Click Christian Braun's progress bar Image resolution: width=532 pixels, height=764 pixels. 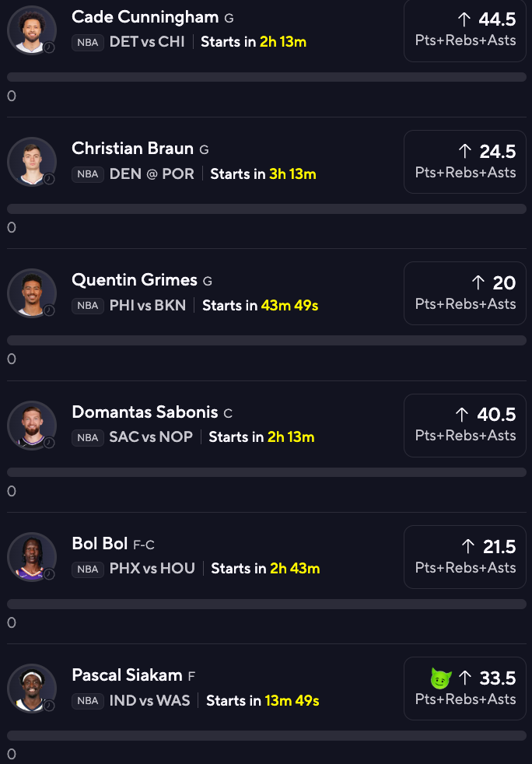[x=267, y=209]
